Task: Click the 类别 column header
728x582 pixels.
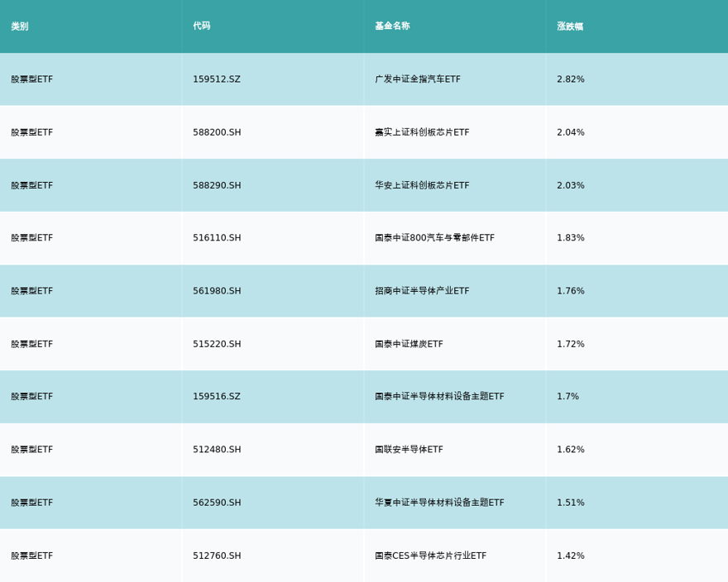Action: [x=20, y=26]
